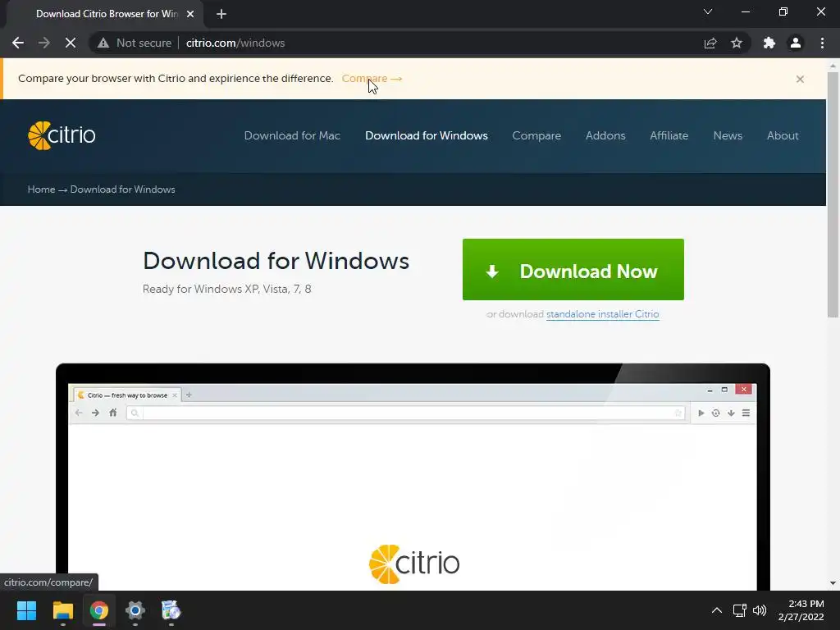This screenshot has width=840, height=630.
Task: Open the News navigation item
Action: 728,135
